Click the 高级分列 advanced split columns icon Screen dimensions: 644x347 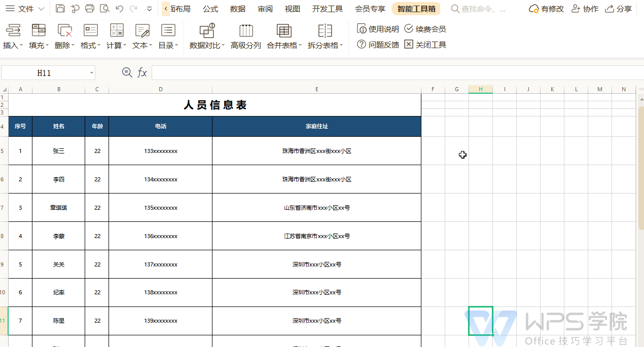pyautogui.click(x=246, y=30)
